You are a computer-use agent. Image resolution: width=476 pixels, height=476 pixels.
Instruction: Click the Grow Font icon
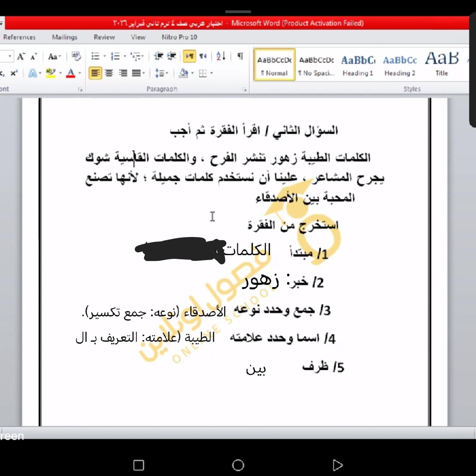(21, 57)
